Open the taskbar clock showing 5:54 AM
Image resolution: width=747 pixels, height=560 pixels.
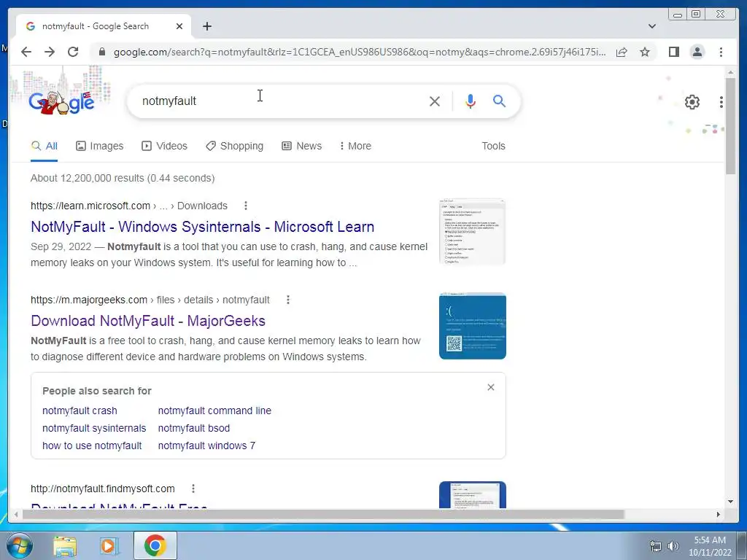pyautogui.click(x=710, y=546)
